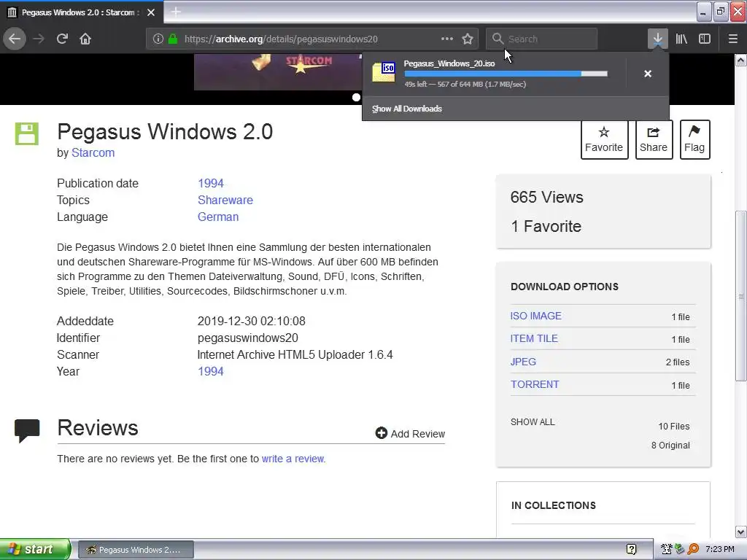Click the vertical scrollbar thumb
The image size is (747, 560).
[x=741, y=296]
